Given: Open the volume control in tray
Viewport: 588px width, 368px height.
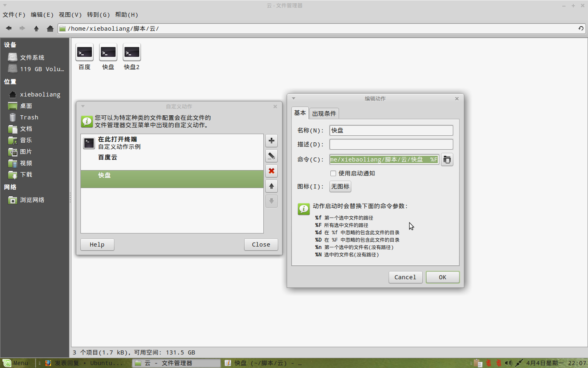Looking at the screenshot, I should [508, 363].
